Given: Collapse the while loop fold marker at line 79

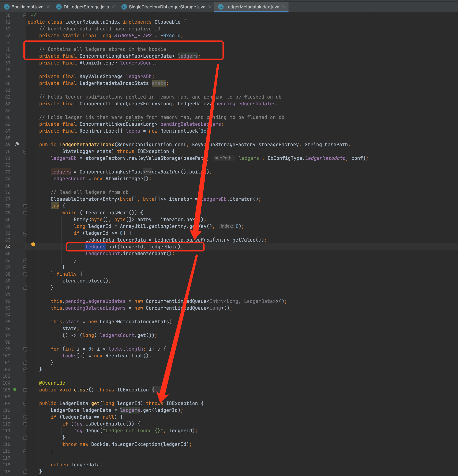Looking at the screenshot, I should click(x=25, y=213).
